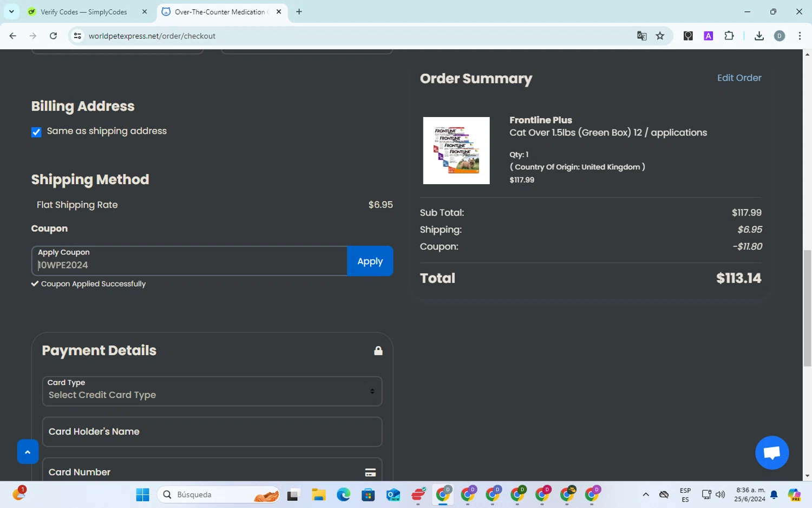Open the Windows Start menu

click(x=142, y=494)
